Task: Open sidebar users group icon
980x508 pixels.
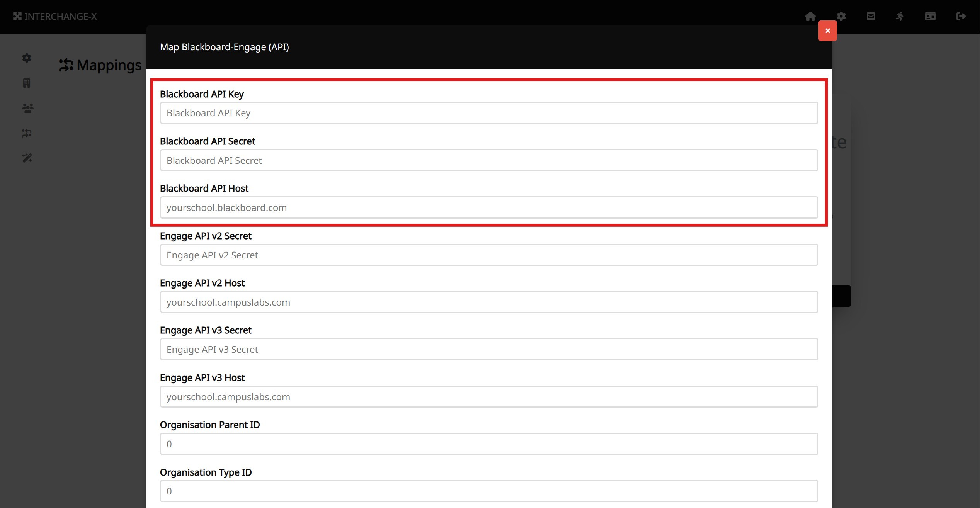Action: point(27,108)
